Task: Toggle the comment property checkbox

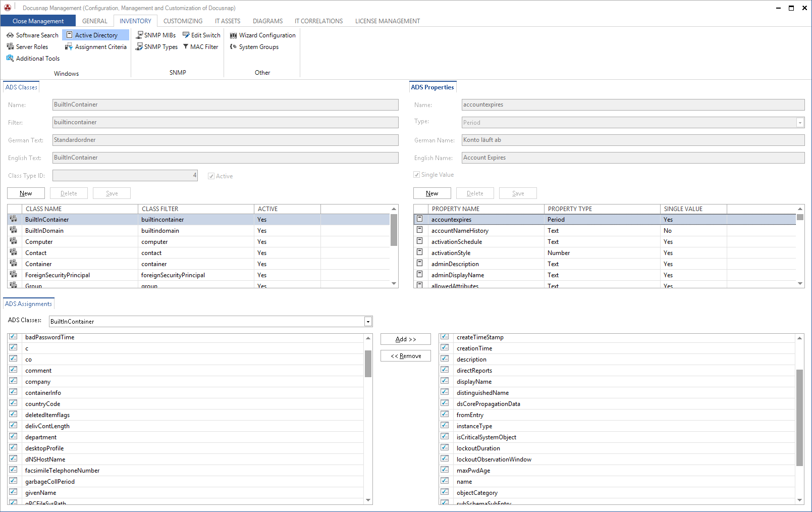Action: 13,370
